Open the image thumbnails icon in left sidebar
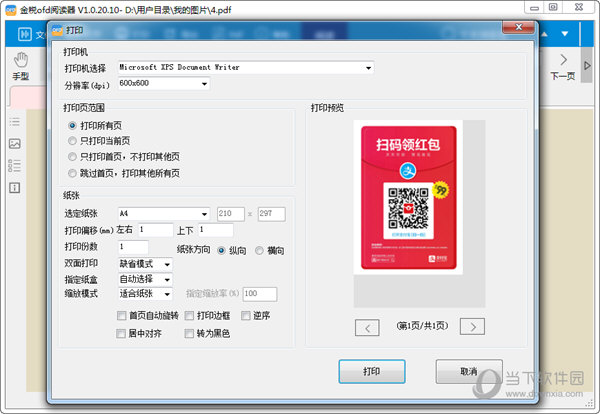 (15, 143)
